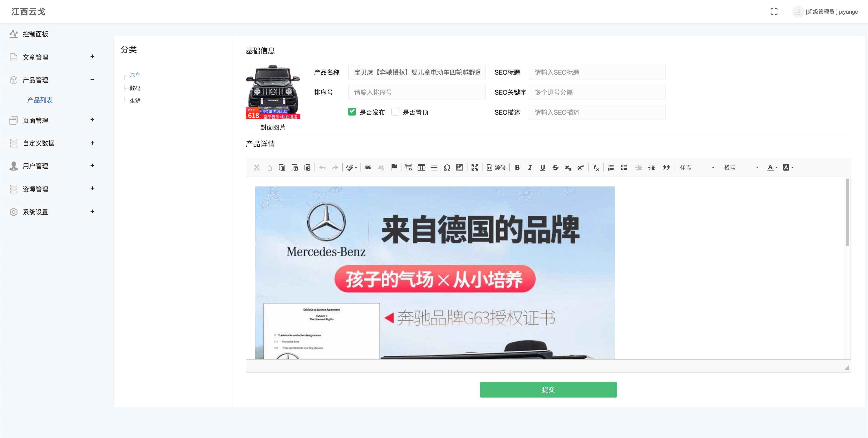This screenshot has width=868, height=438.
Task: Click Paste as plain text icon
Action: pyautogui.click(x=295, y=167)
